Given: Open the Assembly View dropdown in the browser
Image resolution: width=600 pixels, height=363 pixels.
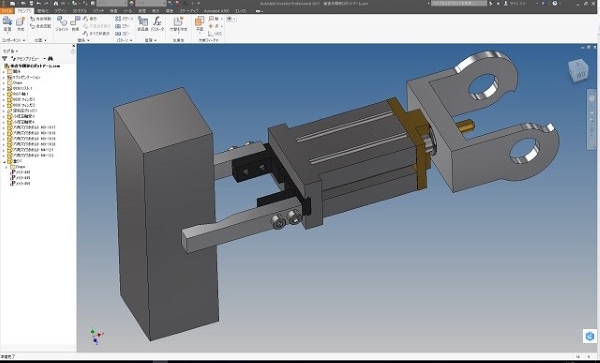Looking at the screenshot, I should [28, 59].
